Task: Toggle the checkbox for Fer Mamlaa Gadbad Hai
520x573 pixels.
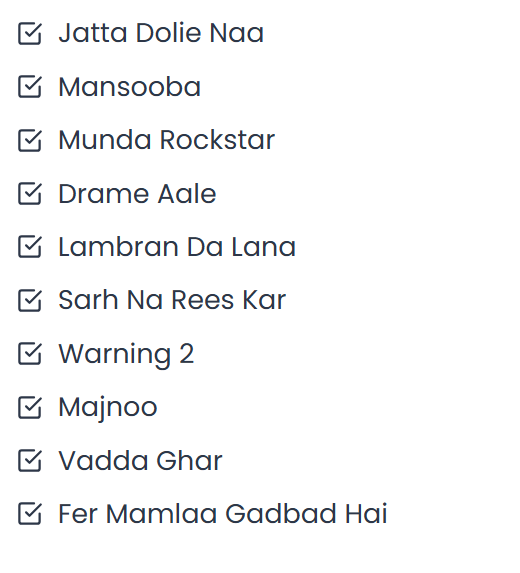Action: point(30,514)
